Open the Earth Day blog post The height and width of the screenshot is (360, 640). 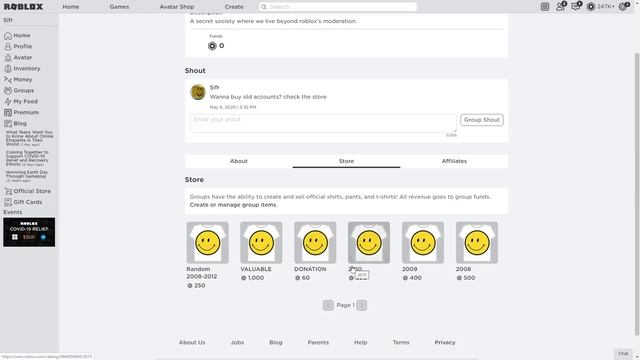(x=27, y=176)
